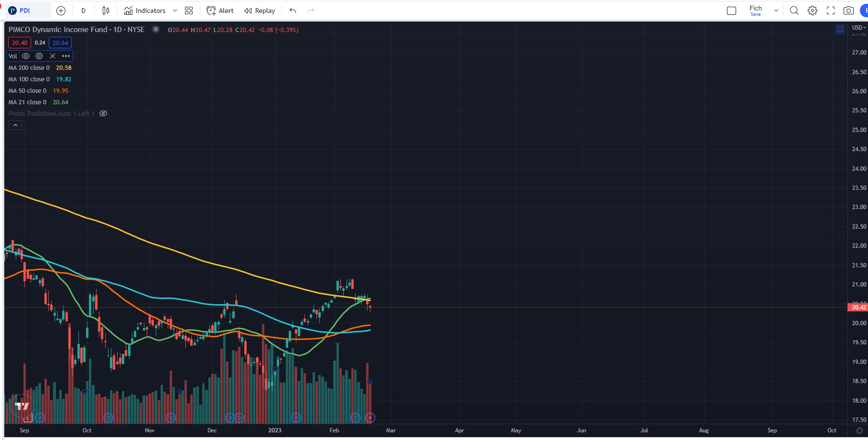Open the chart layout setup square icon
Screen dimensions: 868x440
click(731, 11)
